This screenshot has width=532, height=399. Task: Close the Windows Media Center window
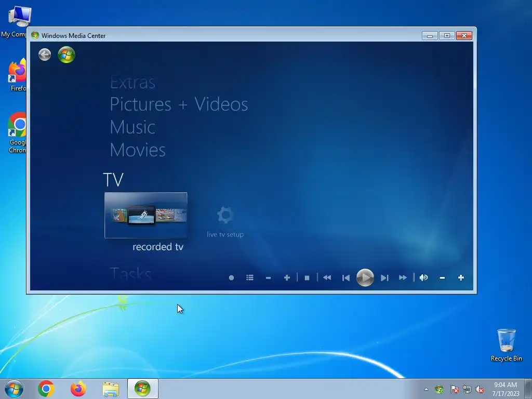tap(464, 36)
